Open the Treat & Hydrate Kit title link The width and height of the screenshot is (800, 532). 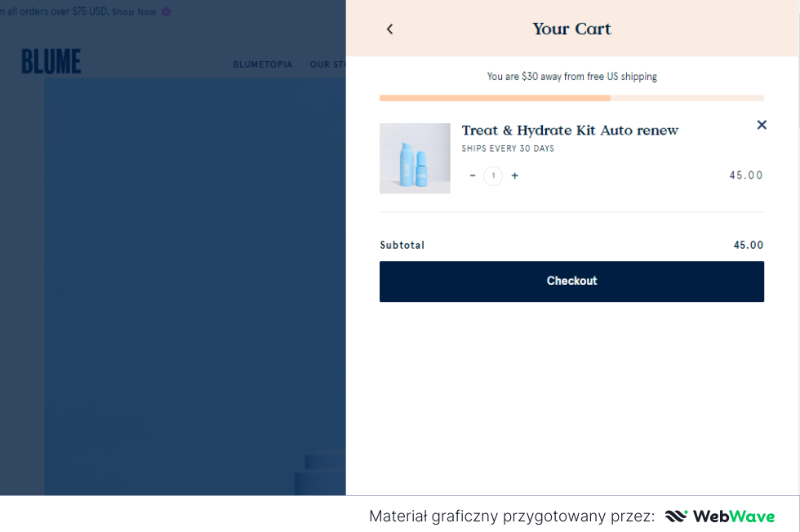click(x=570, y=131)
